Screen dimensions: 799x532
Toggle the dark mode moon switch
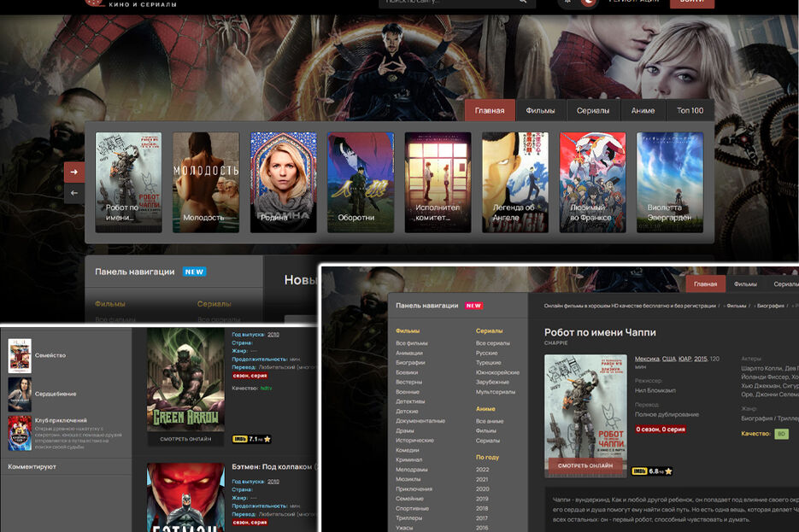coord(588,3)
